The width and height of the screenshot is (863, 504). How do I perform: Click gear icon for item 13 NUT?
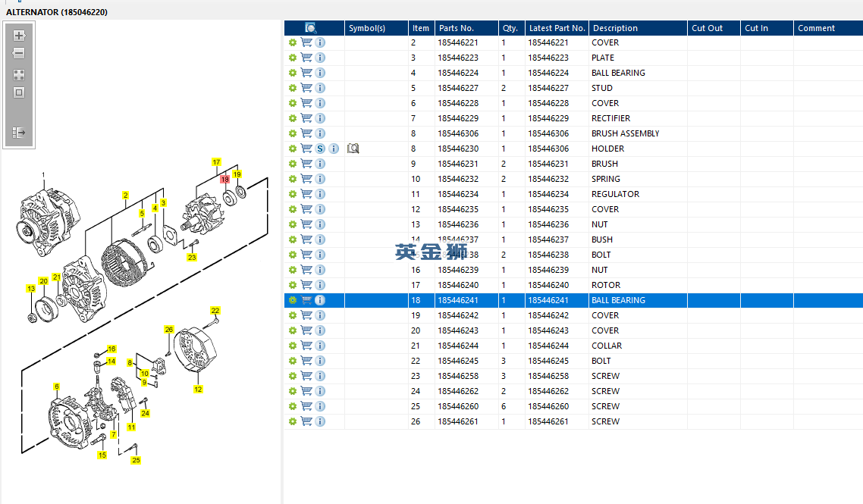coord(293,224)
